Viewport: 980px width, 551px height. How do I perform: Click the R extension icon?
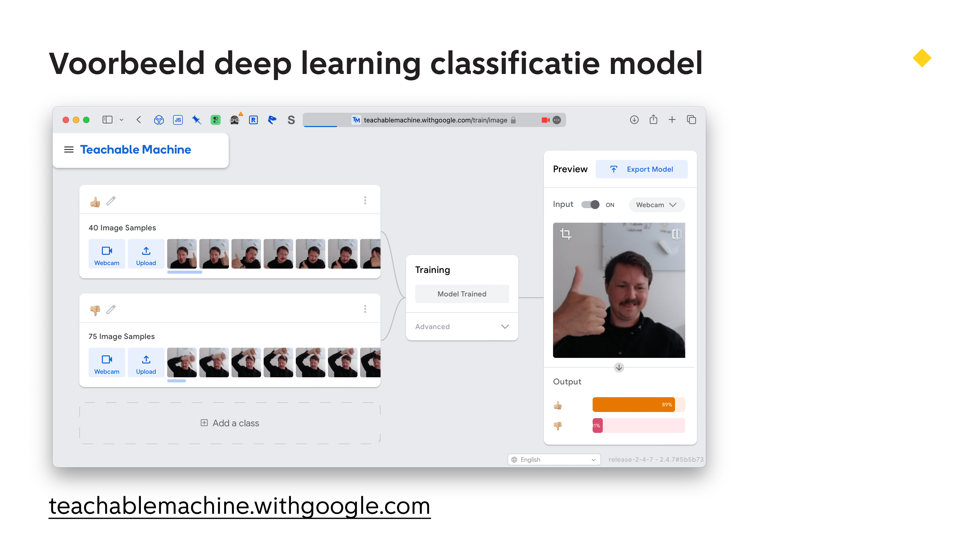click(253, 120)
